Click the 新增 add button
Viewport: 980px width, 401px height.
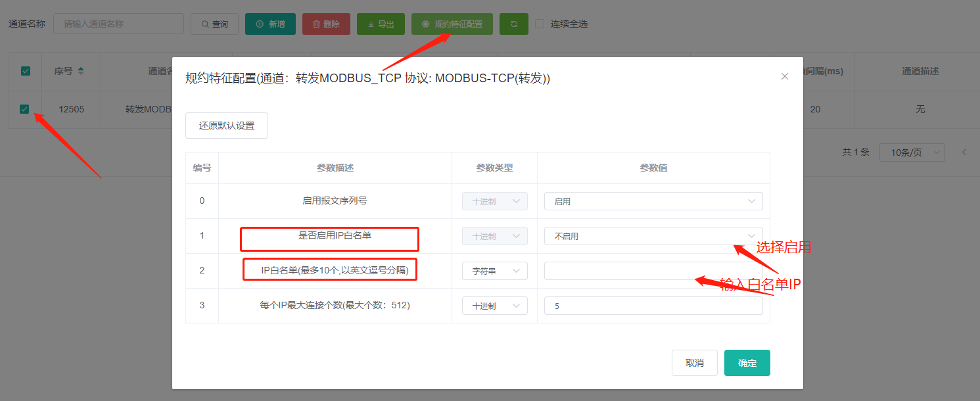coord(270,24)
